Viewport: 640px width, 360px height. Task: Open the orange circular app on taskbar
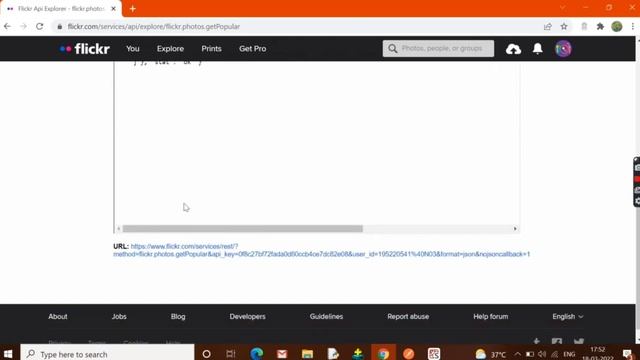pos(409,353)
